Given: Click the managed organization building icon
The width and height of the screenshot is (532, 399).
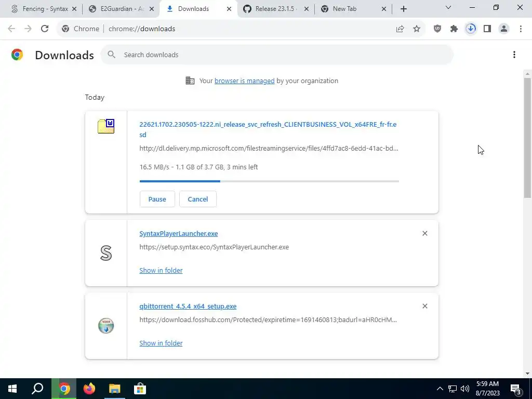Looking at the screenshot, I should click(x=190, y=81).
